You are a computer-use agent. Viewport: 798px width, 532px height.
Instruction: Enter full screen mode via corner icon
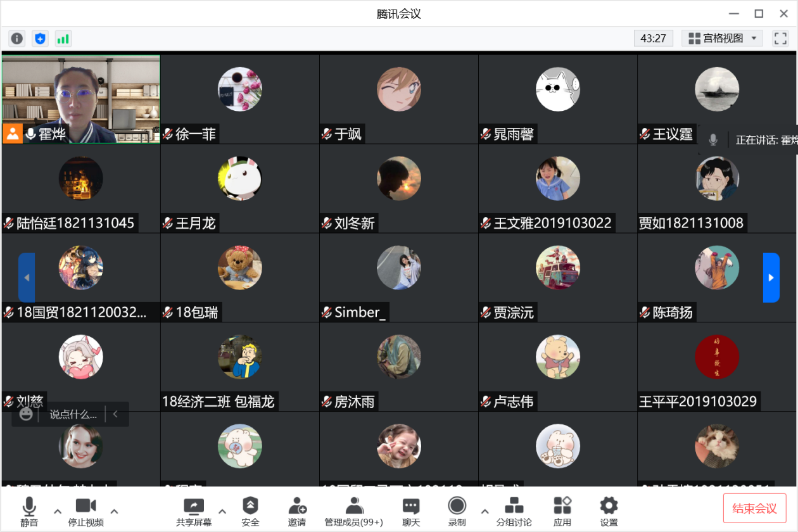point(780,39)
